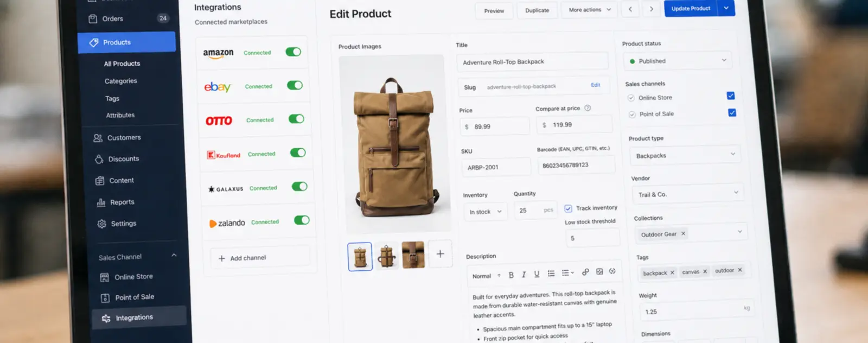The height and width of the screenshot is (343, 868).
Task: Click the Orders clipboard icon
Action: [x=93, y=19]
